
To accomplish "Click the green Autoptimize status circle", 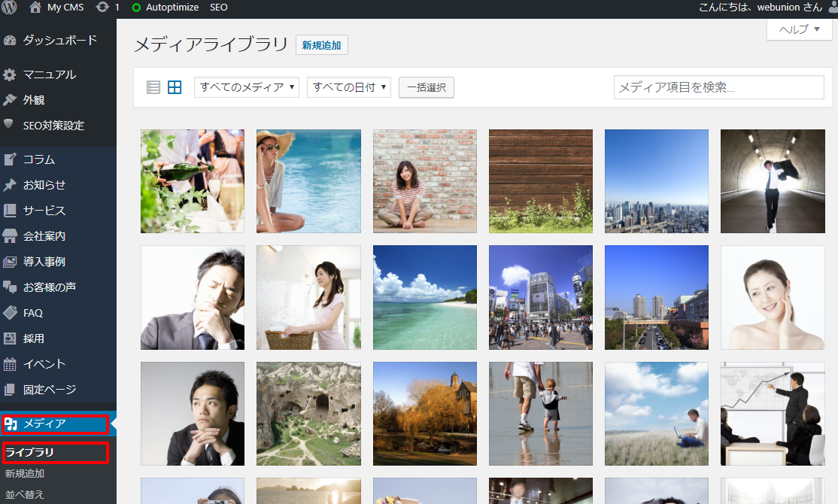I will pyautogui.click(x=135, y=8).
